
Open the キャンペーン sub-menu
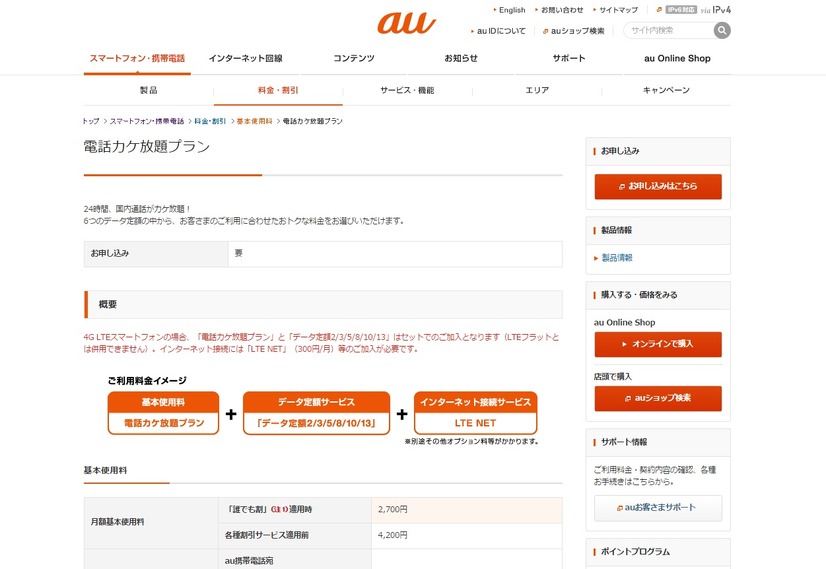pos(666,91)
